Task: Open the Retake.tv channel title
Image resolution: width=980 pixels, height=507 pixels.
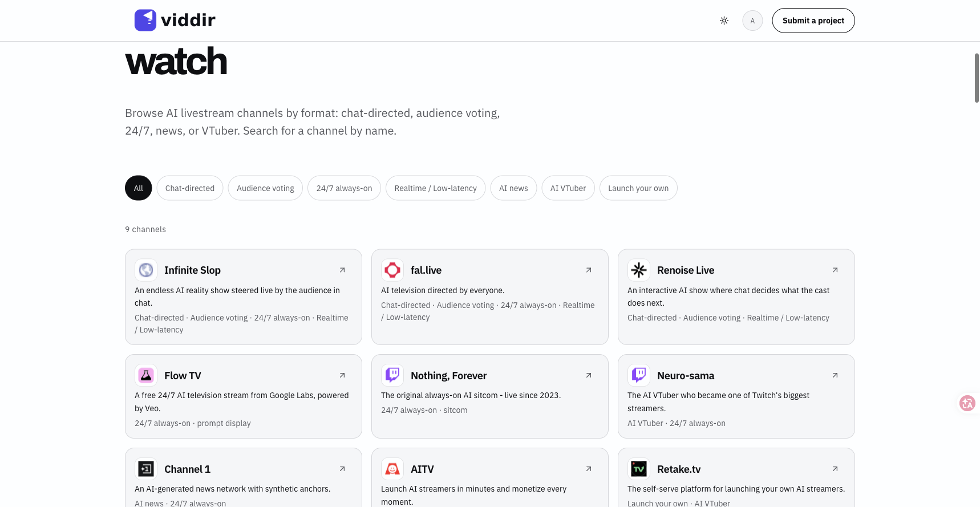Action: 679,469
